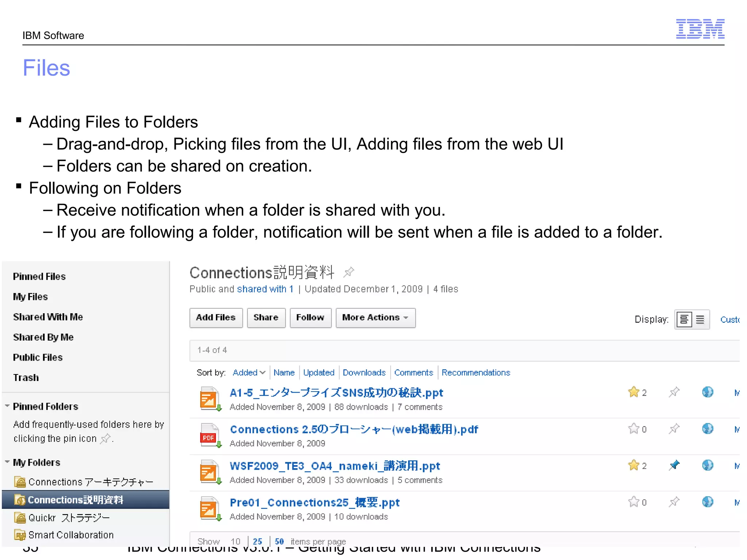747x560 pixels.
Task: Show 25 items per page
Action: click(258, 541)
